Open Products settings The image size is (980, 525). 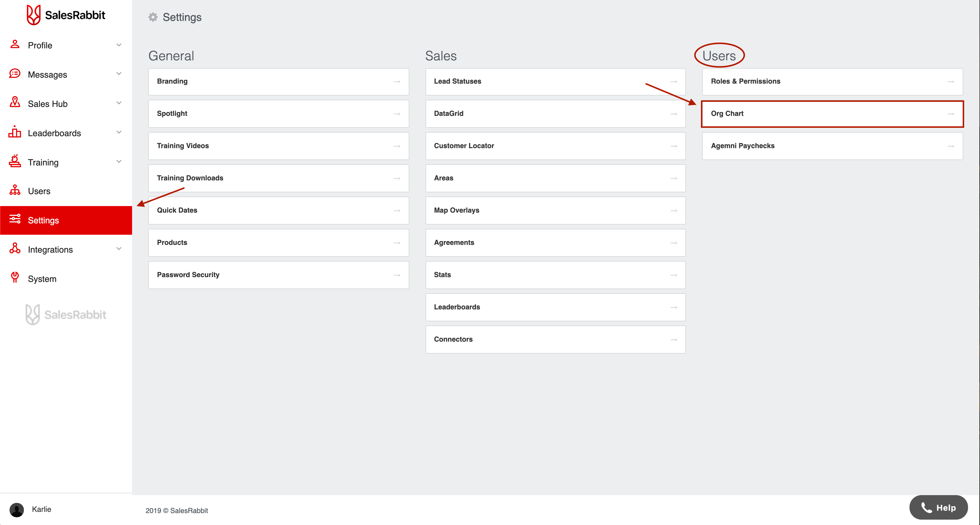point(278,242)
